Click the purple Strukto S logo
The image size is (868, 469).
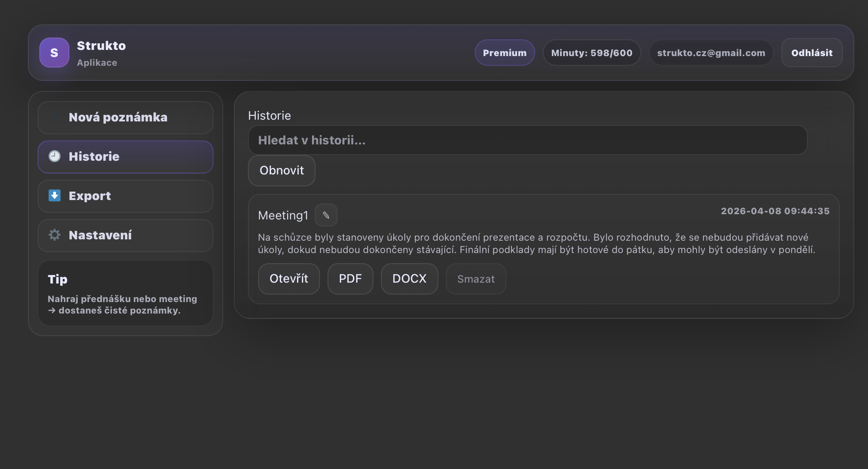click(54, 53)
